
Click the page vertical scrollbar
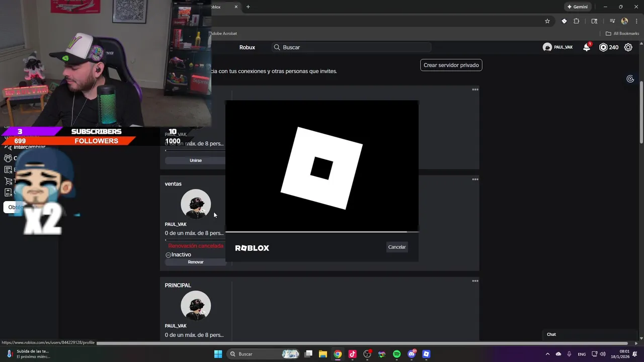tap(641, 111)
